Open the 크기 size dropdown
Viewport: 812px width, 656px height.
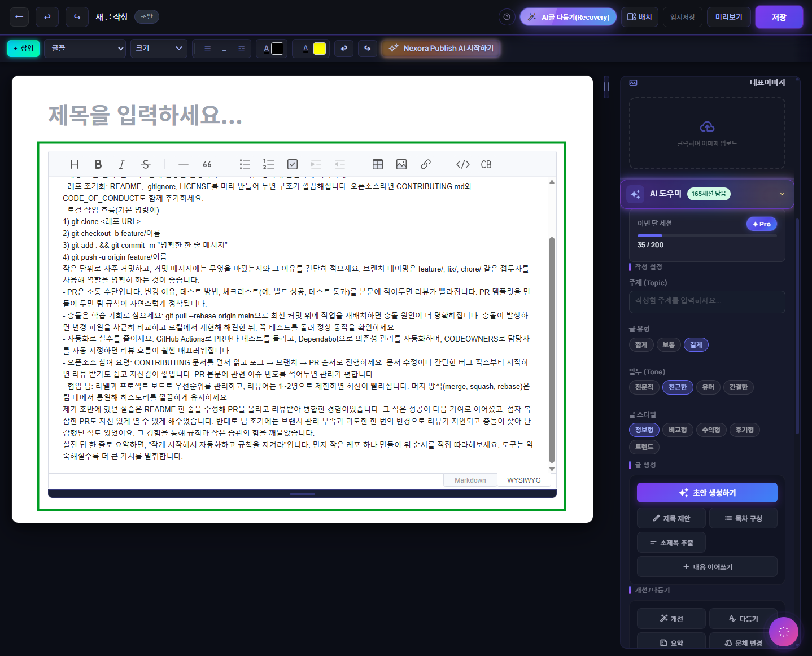click(x=159, y=49)
